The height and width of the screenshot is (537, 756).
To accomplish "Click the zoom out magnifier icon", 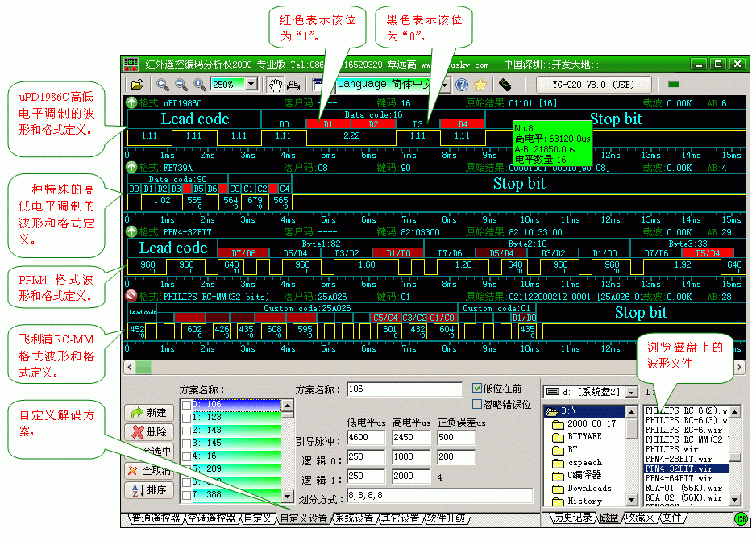I will pos(181,84).
